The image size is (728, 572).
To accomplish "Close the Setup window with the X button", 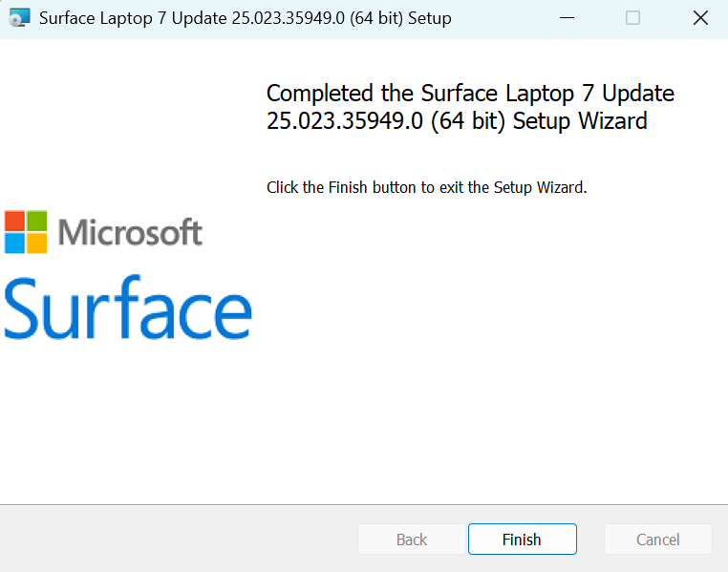I will 700,18.
